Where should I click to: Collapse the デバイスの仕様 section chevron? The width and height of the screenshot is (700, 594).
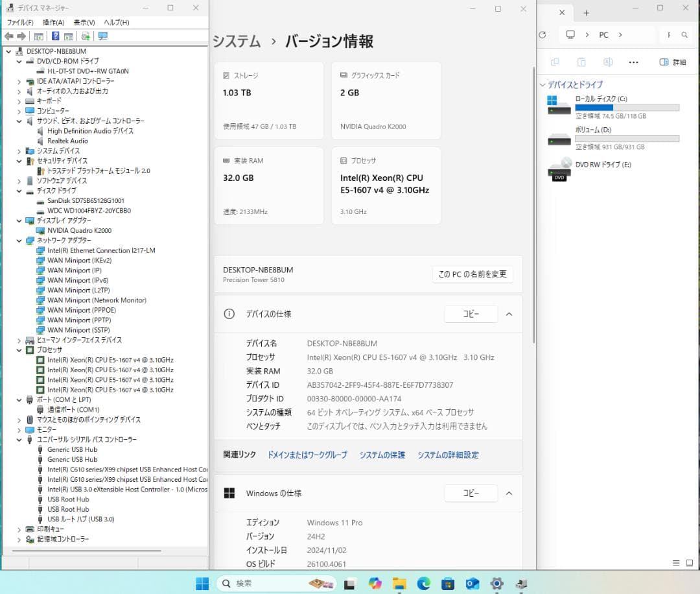[x=509, y=314]
